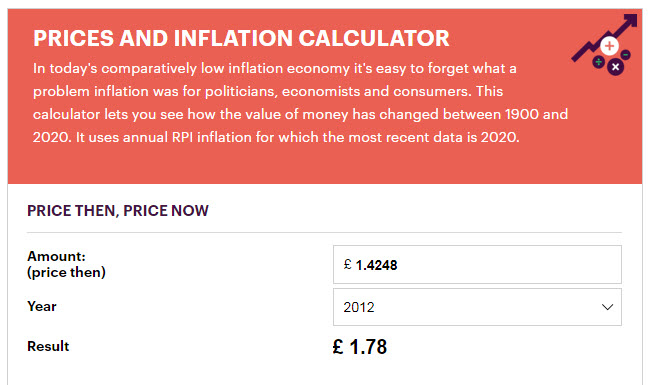651x385 pixels.
Task: Click the 2012 value in Year selector
Action: [359, 307]
